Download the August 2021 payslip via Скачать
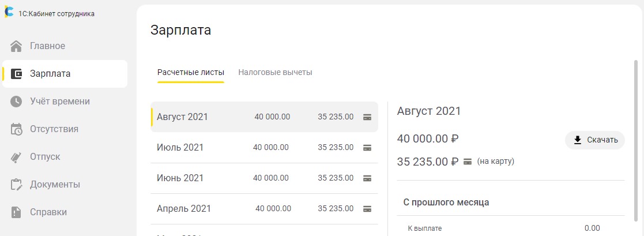 595,140
